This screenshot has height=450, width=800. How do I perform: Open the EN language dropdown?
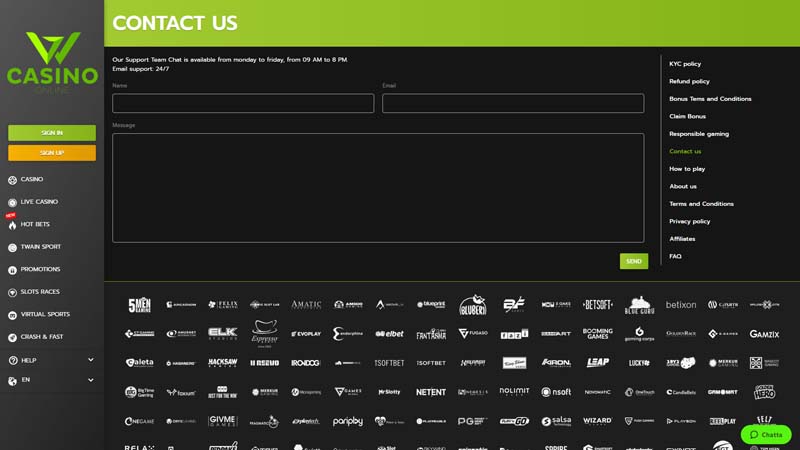pos(90,381)
